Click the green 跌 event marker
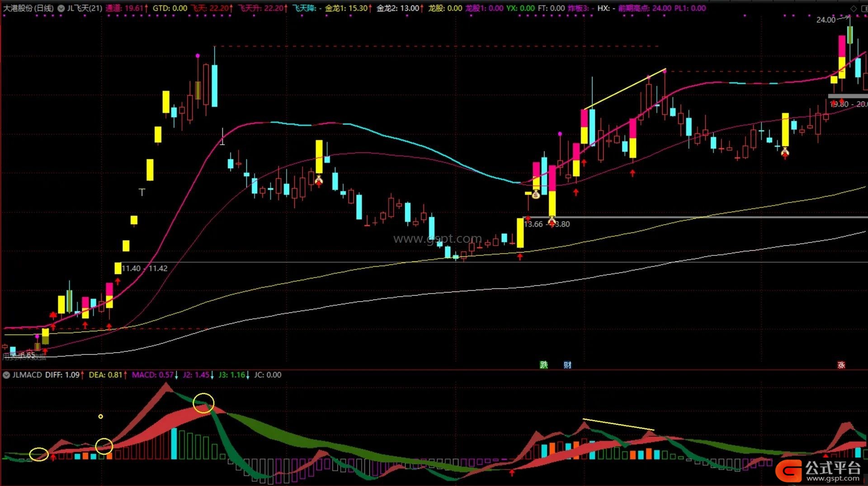 [x=544, y=365]
